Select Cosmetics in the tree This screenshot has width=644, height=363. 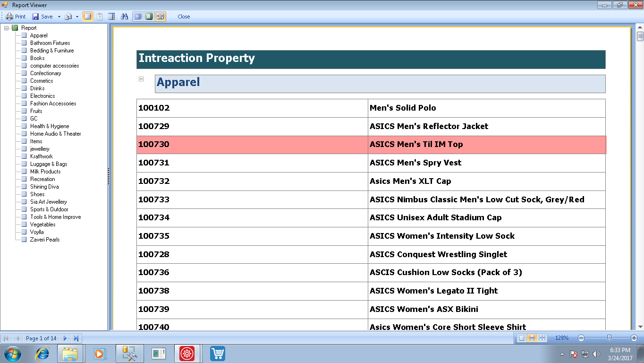tap(42, 81)
